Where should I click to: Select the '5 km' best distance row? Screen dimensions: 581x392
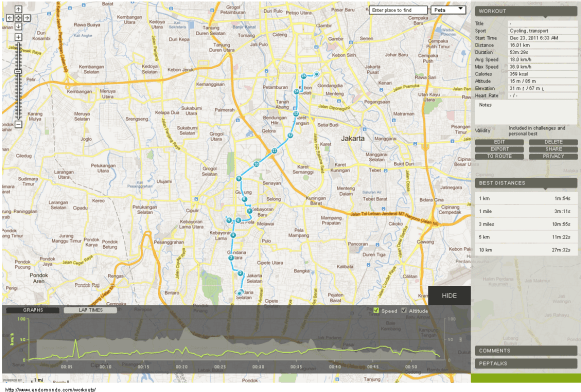526,237
